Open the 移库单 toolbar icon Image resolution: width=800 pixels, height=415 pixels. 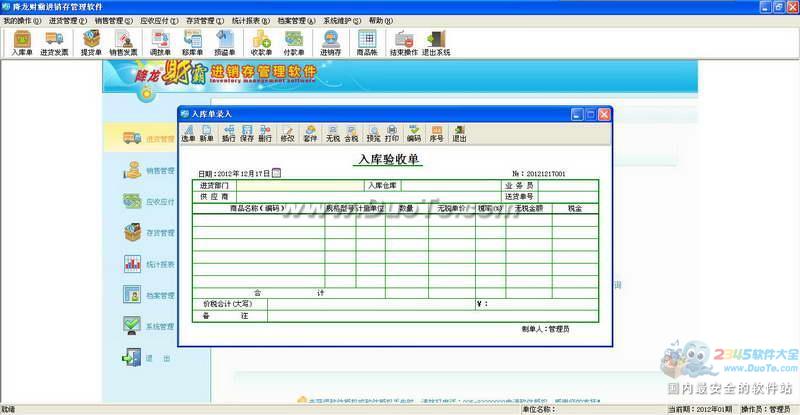click(x=192, y=43)
